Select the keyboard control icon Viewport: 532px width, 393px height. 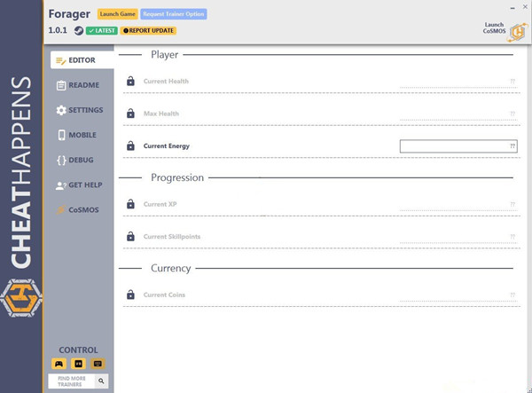[x=98, y=364]
